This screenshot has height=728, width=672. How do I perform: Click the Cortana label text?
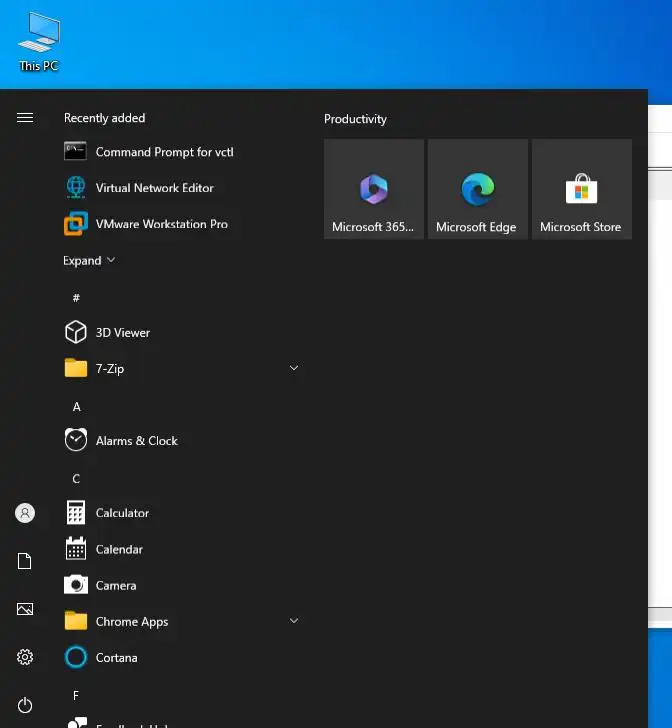pos(117,657)
